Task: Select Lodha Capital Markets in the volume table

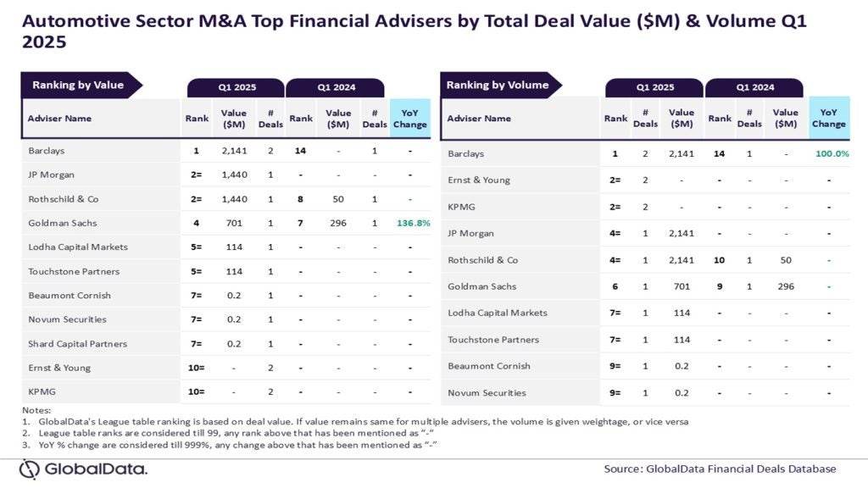Action: 497,313
